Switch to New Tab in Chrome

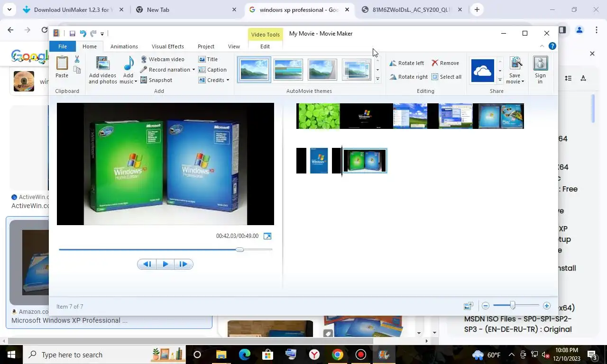click(x=186, y=9)
